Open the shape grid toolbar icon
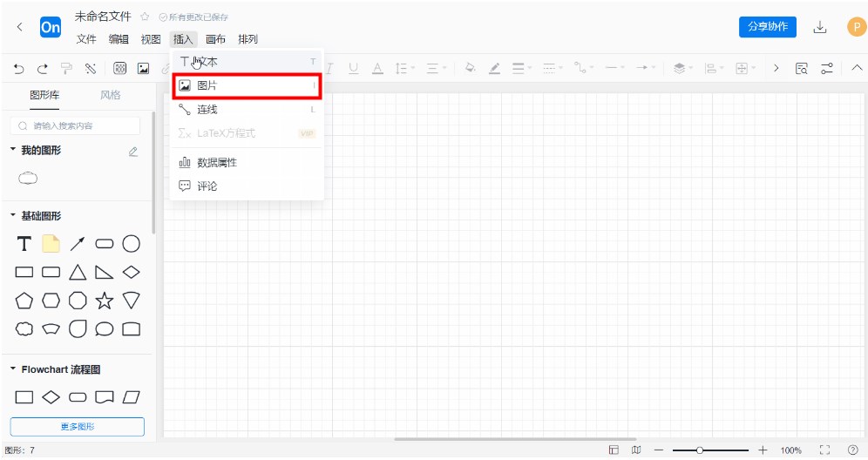 [x=119, y=68]
